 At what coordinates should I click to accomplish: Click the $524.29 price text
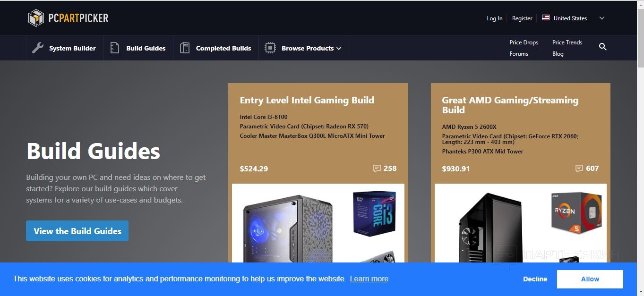(x=254, y=169)
